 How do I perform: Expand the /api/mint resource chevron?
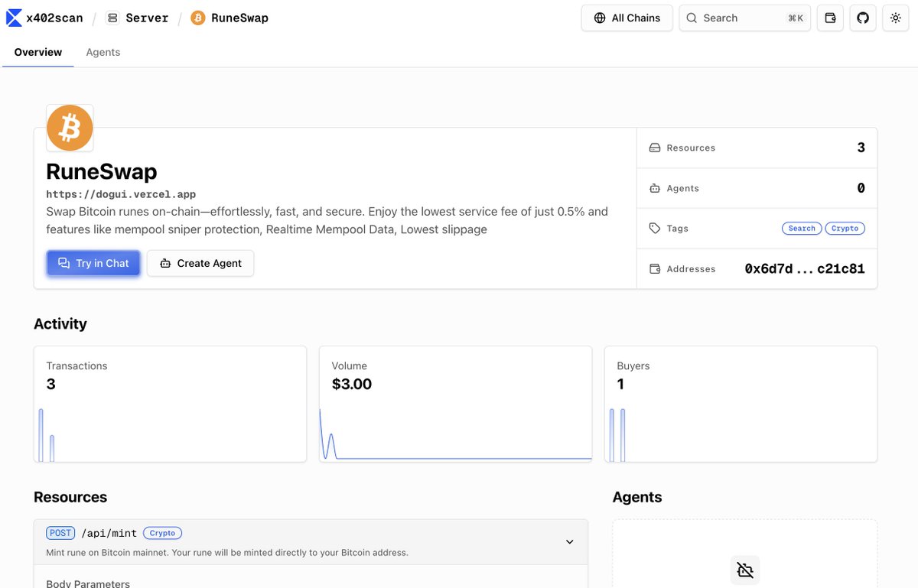click(x=570, y=541)
